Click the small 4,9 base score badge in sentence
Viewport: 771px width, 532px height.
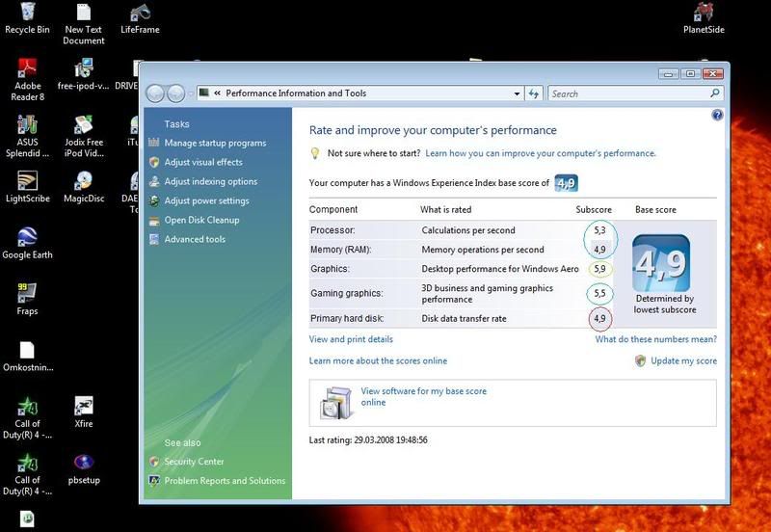566,183
